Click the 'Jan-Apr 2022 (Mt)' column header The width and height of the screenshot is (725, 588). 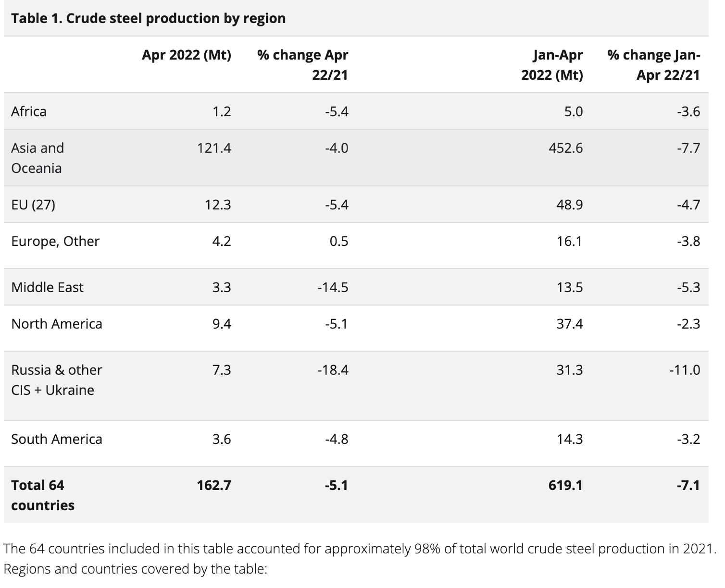point(552,65)
